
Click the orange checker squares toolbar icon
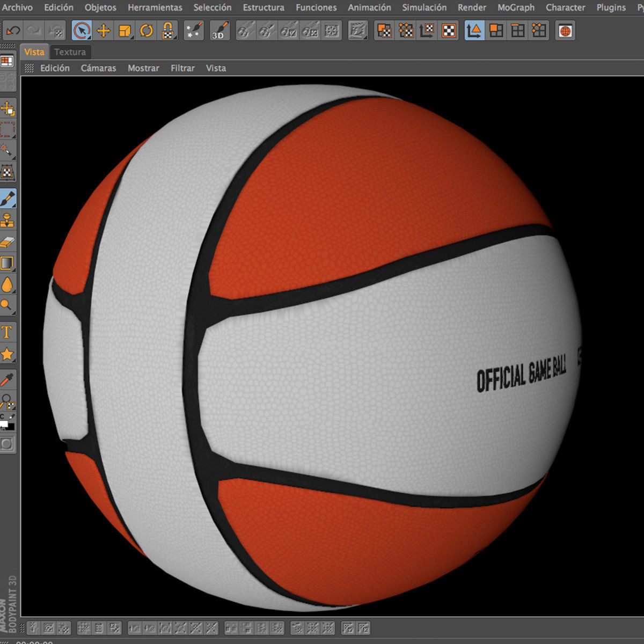click(384, 31)
